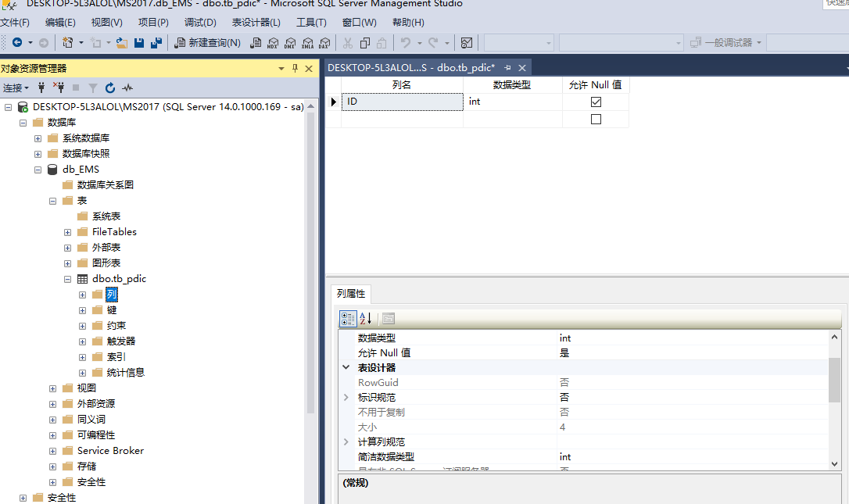Uncheck Allow Nulls for the ID column
Viewport: 849px width, 504px height.
point(596,102)
